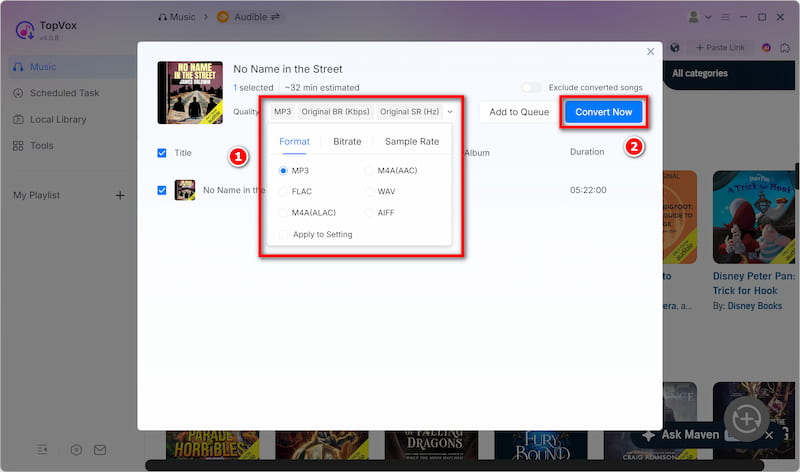Toggle Exclude converted songs switch

(x=531, y=87)
